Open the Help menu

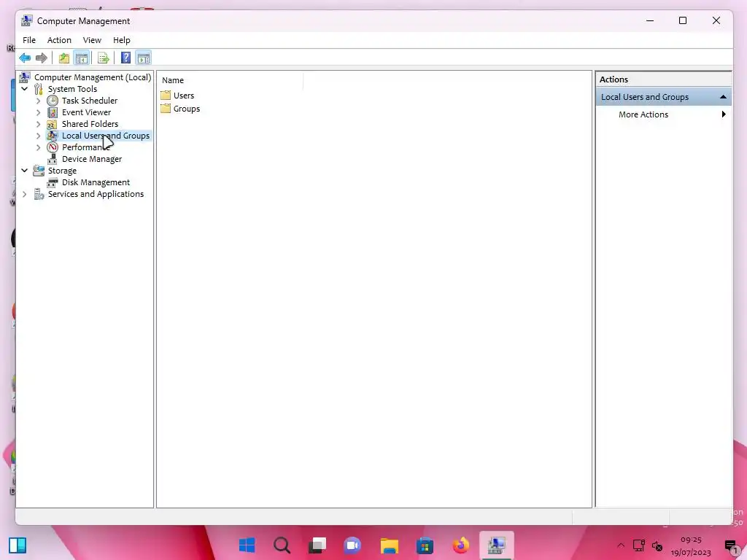pos(122,40)
